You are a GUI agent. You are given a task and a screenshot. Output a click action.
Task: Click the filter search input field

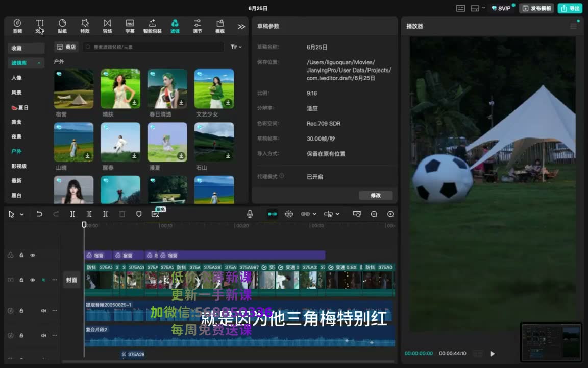point(153,47)
